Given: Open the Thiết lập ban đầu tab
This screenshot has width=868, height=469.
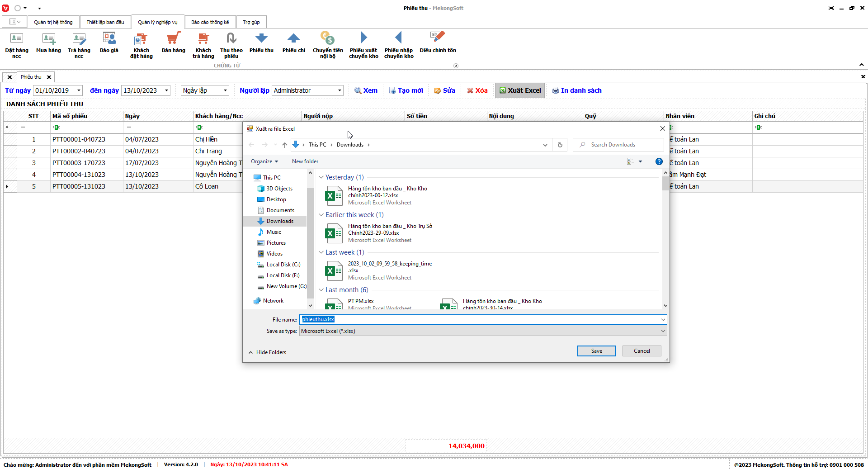Looking at the screenshot, I should click(105, 22).
